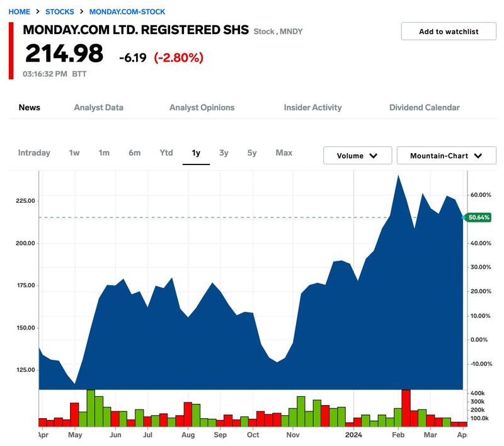This screenshot has width=504, height=446.
Task: Click the Sep label on the time axis
Action: pos(220,435)
